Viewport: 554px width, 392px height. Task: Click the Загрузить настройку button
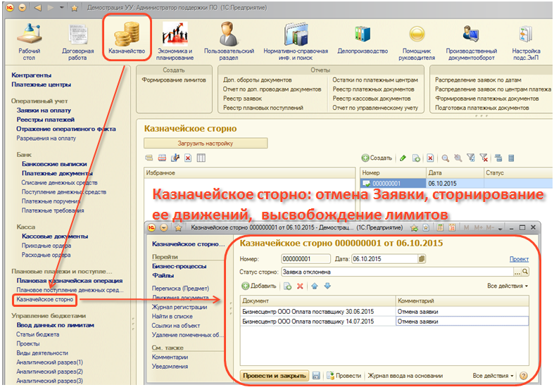click(206, 143)
